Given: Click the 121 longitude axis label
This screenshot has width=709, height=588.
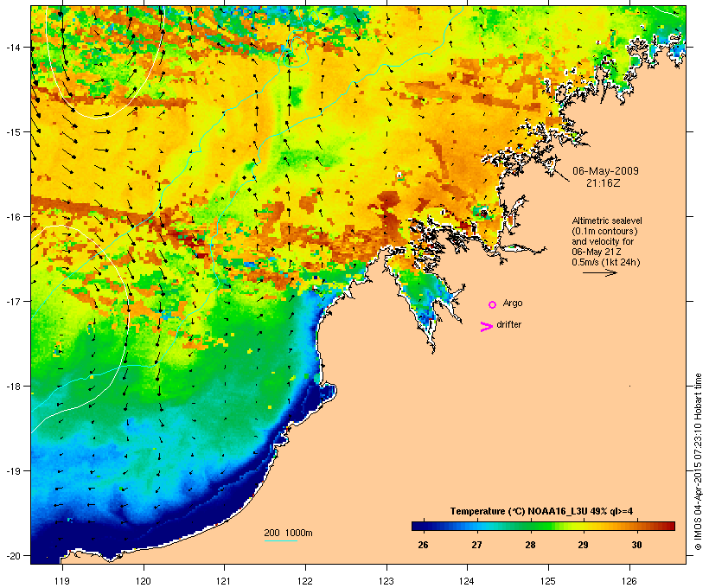Looking at the screenshot, I should point(224,581).
